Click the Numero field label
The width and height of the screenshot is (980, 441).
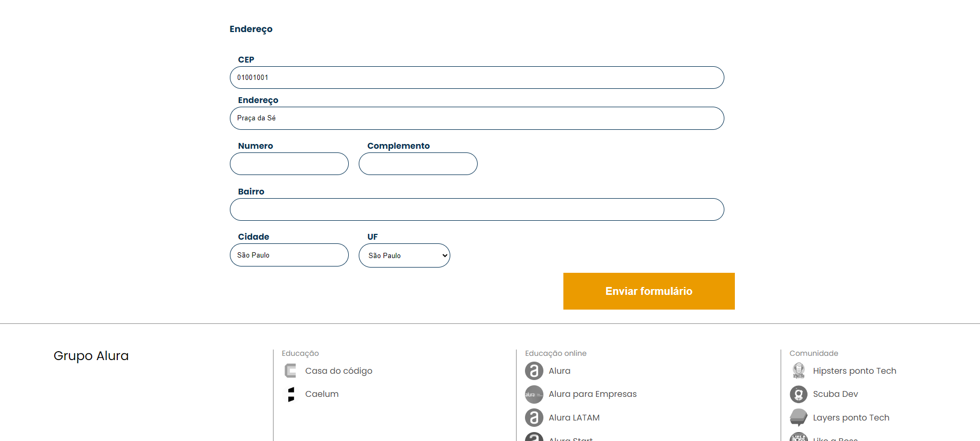(x=256, y=146)
